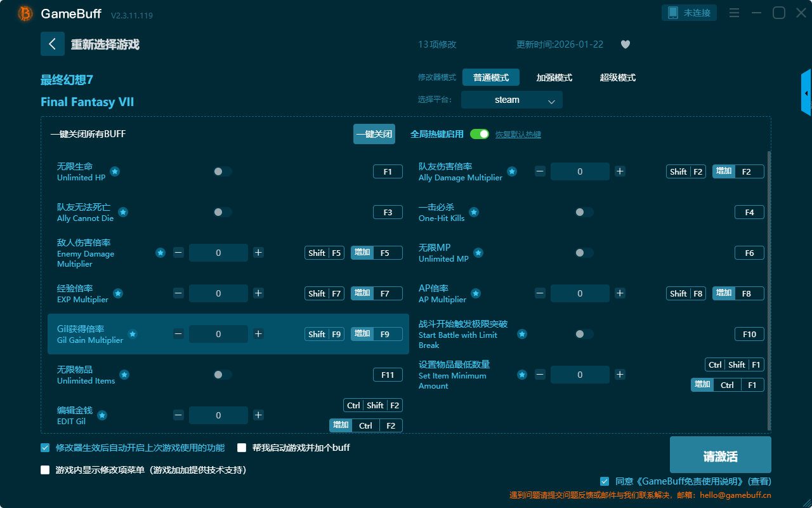Select the 超级模式 super mode tab

click(x=617, y=77)
